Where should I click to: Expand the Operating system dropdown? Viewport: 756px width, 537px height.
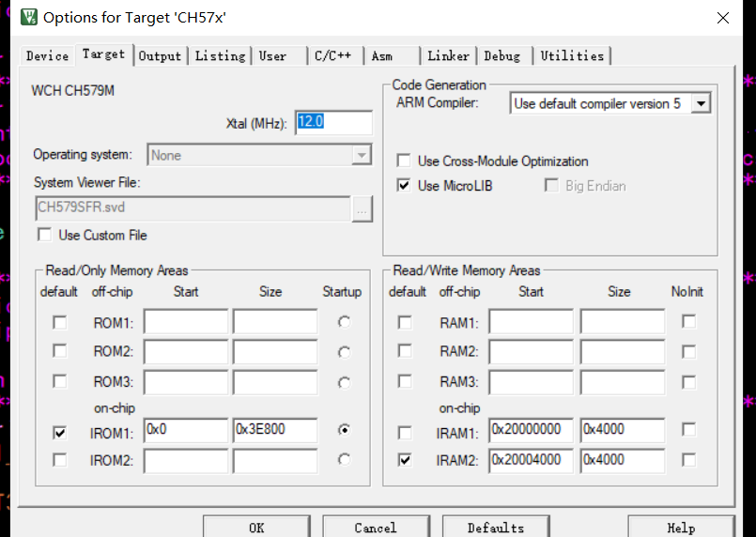coord(362,155)
